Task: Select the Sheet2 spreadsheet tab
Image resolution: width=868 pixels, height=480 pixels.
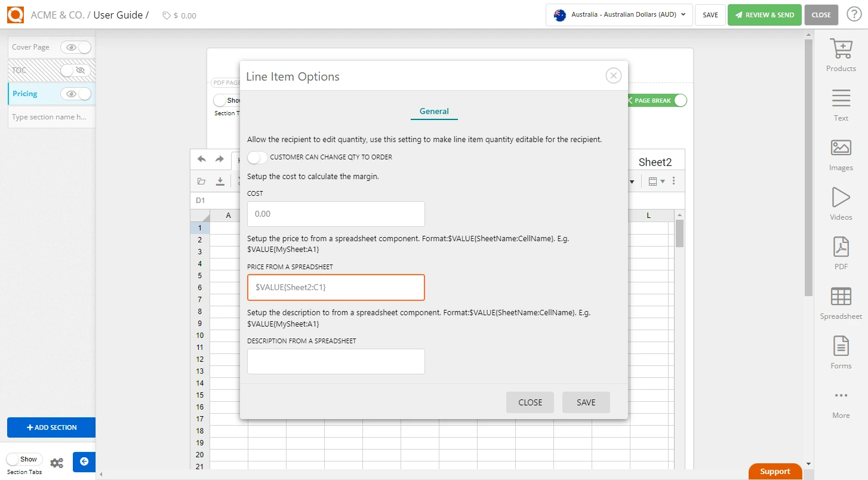Action: [655, 162]
